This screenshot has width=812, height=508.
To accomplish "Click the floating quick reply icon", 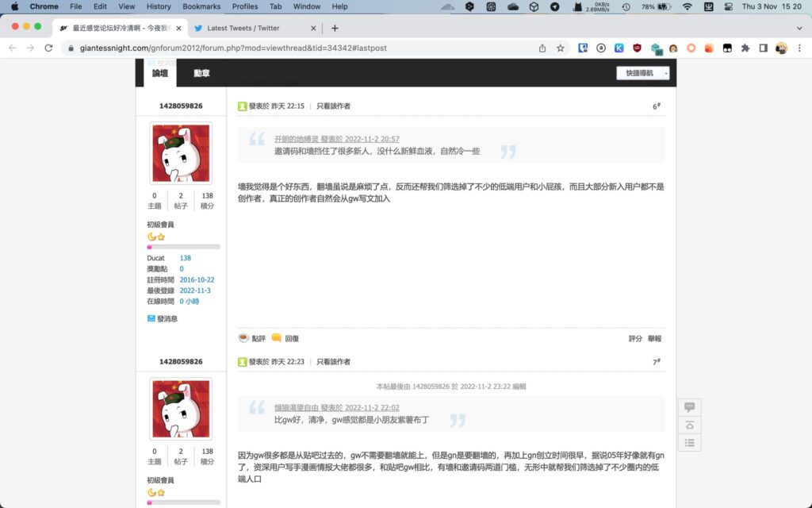I will [x=689, y=407].
